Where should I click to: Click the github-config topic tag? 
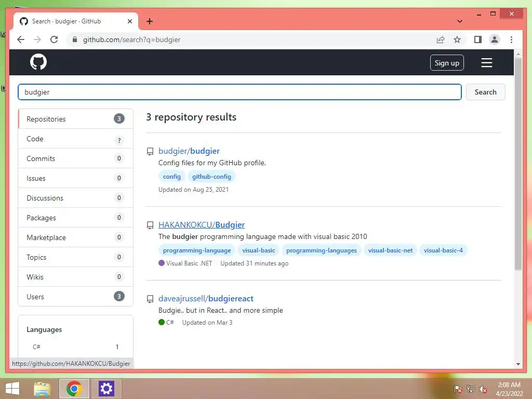[x=211, y=177]
